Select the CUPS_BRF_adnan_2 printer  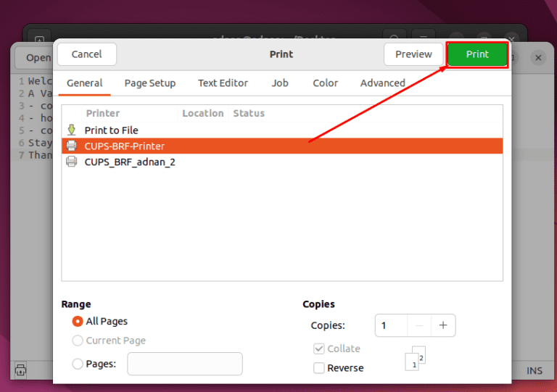pos(282,162)
